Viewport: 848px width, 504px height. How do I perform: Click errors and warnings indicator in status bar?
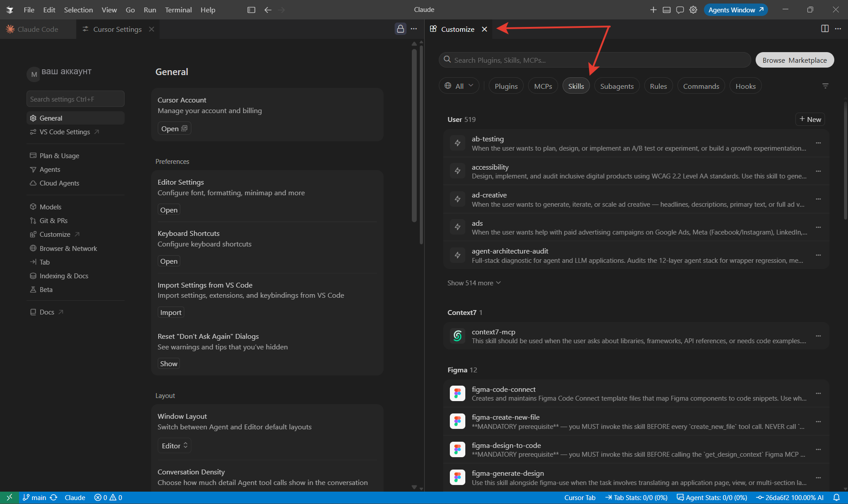click(x=108, y=498)
